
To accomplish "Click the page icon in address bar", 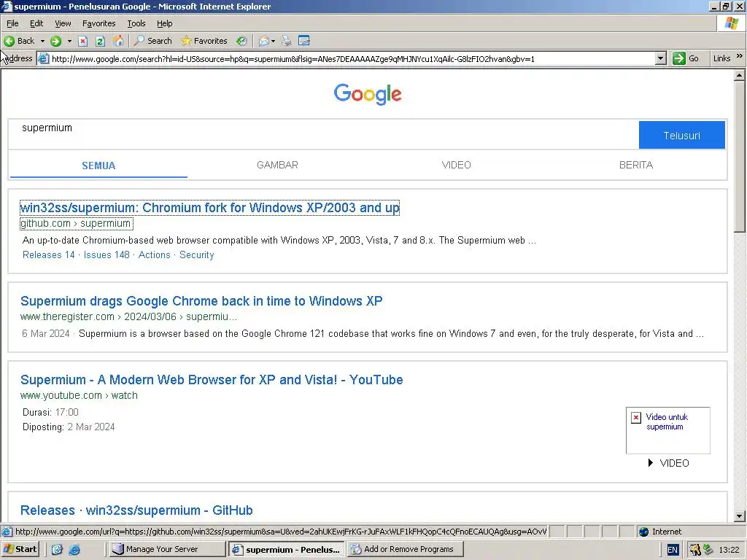I will 43,58.
